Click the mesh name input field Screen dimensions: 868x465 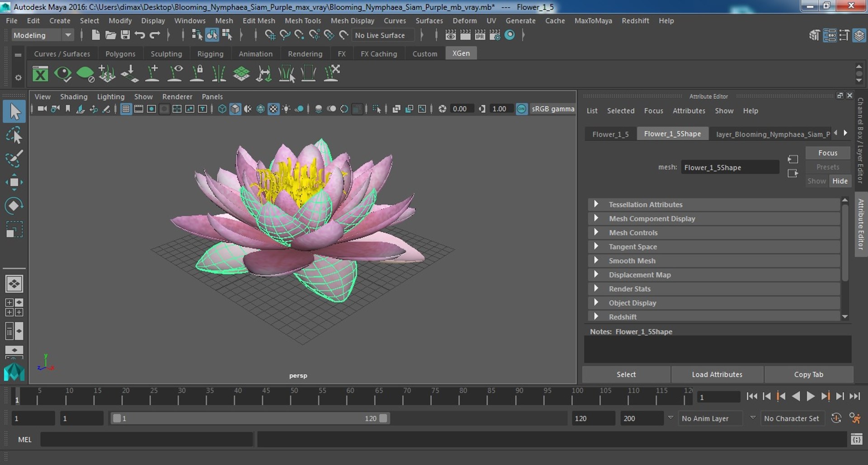point(730,167)
